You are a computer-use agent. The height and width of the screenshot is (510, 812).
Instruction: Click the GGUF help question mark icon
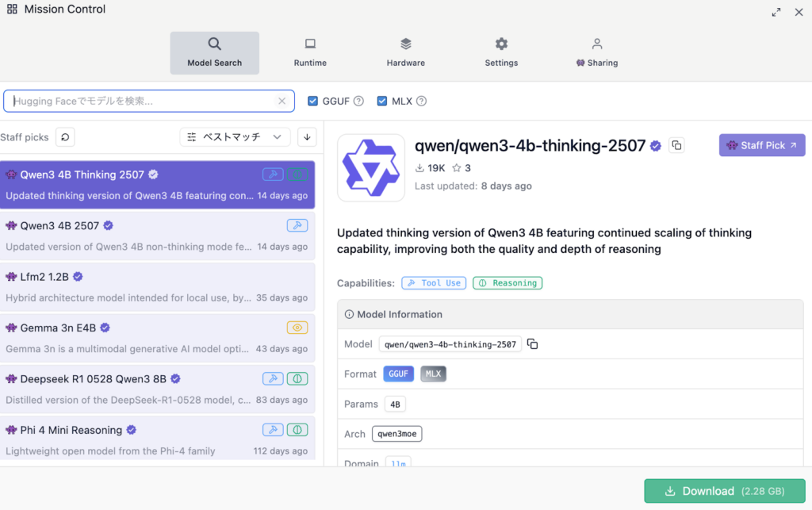click(358, 101)
